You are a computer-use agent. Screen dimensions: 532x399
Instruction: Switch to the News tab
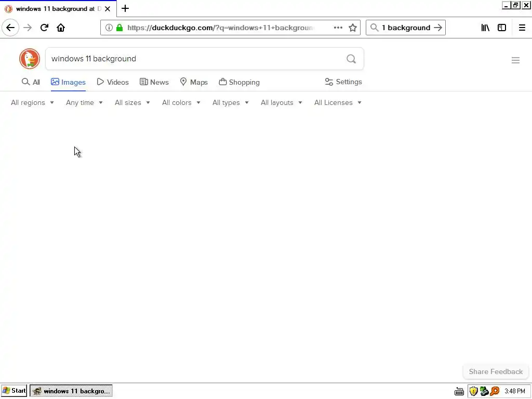(x=154, y=82)
